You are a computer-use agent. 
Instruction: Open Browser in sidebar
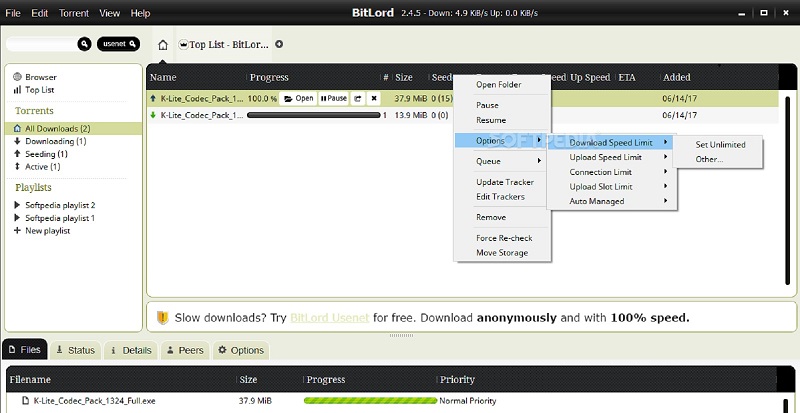pyautogui.click(x=41, y=77)
